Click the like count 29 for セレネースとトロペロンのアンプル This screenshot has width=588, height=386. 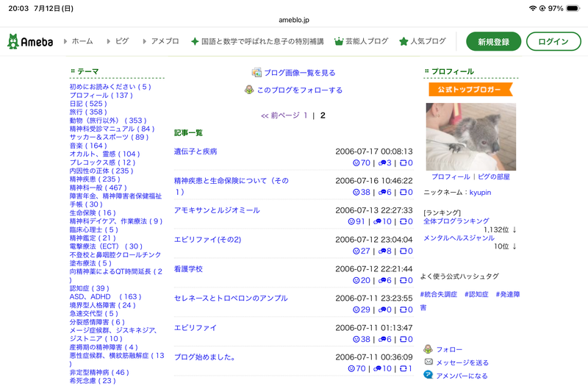(362, 310)
